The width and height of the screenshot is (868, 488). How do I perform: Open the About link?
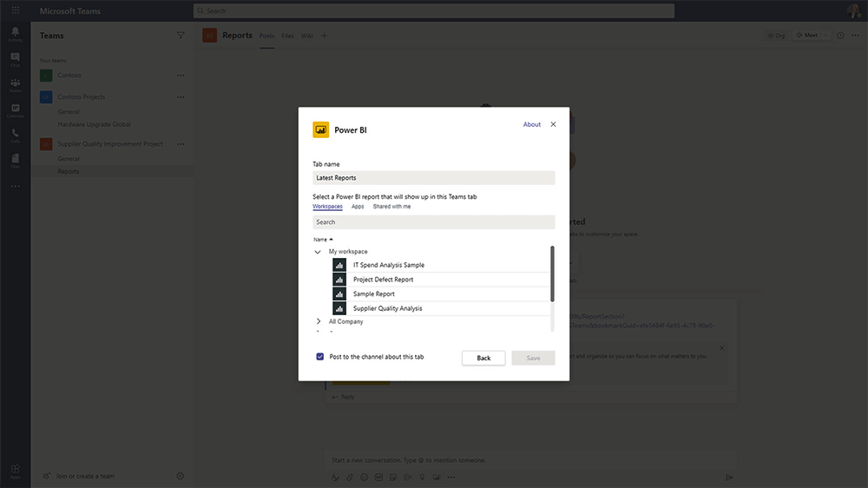531,124
